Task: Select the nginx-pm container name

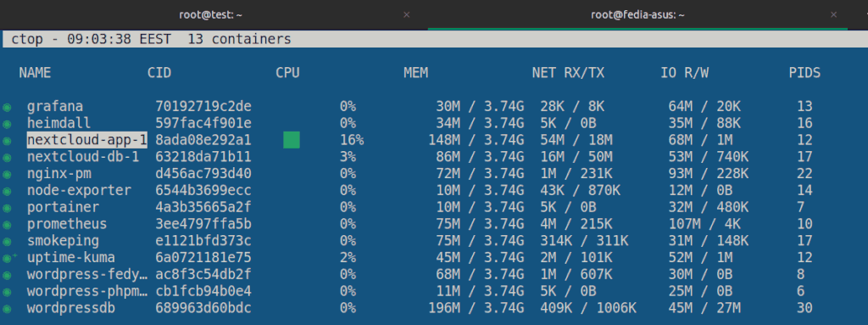Action: pos(58,174)
